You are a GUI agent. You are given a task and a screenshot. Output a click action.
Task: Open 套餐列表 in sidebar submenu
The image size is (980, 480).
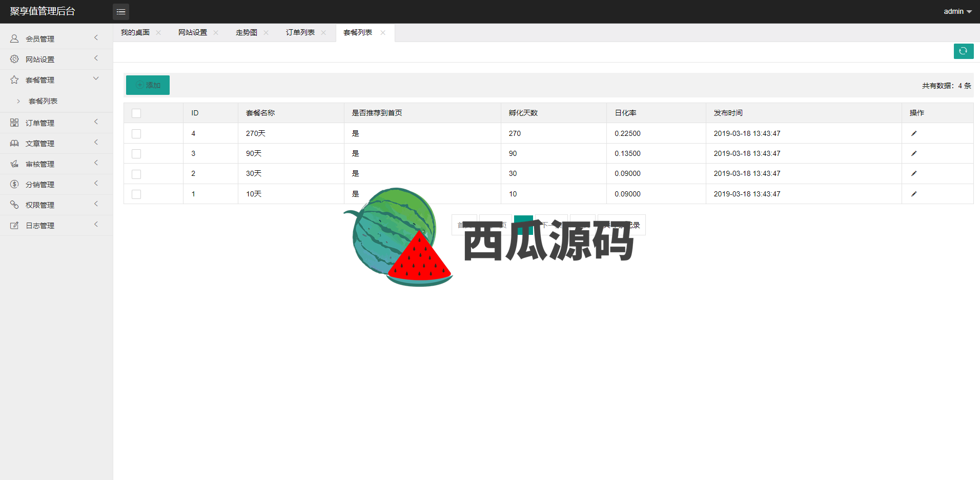coord(43,101)
